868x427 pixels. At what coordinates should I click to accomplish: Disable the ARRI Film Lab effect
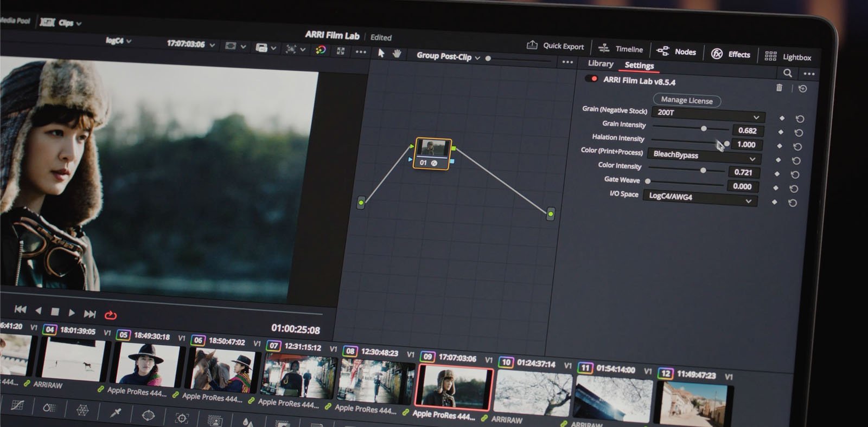pos(591,79)
